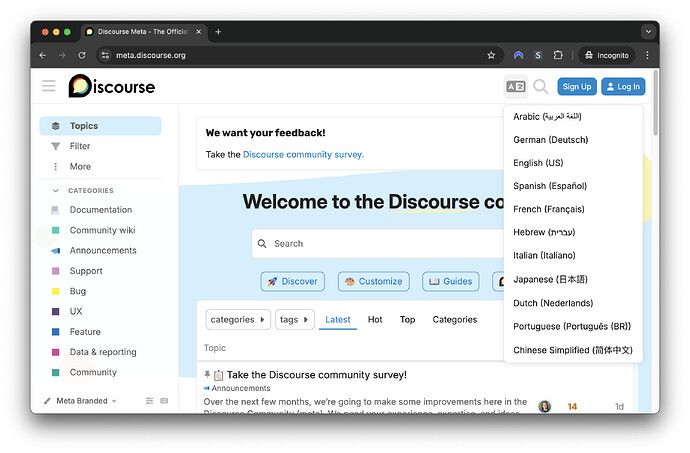Open the Documentation category
This screenshot has width=690, height=453.
pyautogui.click(x=100, y=210)
